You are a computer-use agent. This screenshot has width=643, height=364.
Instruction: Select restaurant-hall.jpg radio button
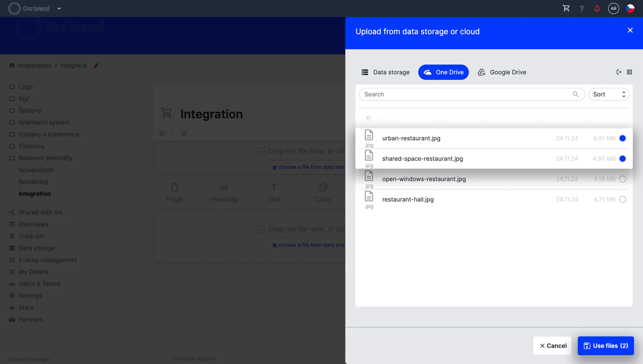[x=622, y=199]
